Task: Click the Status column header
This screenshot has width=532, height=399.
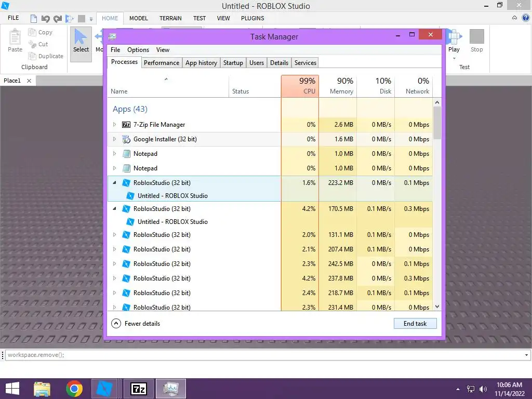Action: (255, 86)
